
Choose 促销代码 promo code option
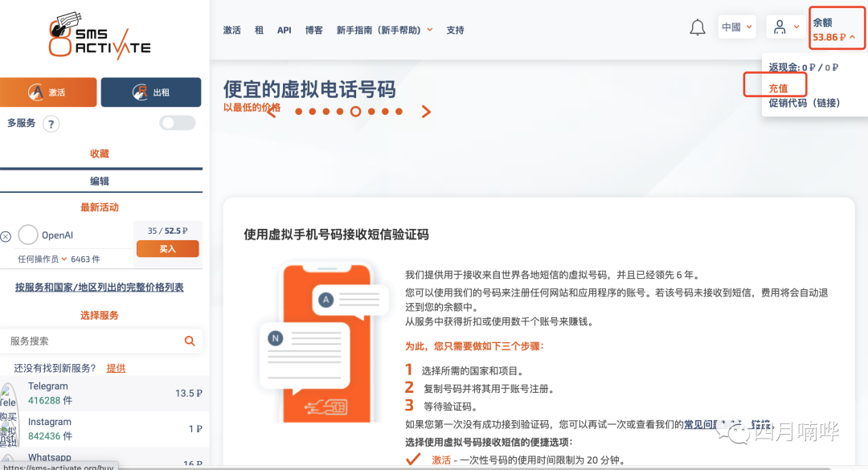coord(805,102)
